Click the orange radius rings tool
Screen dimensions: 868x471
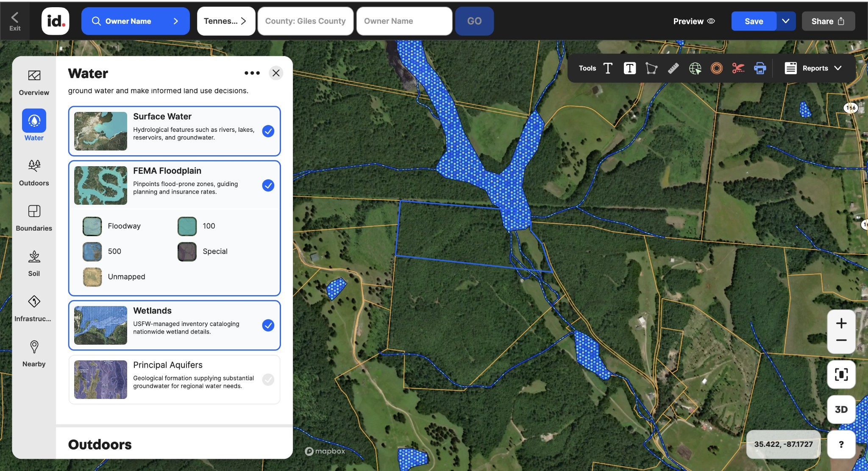pos(716,68)
